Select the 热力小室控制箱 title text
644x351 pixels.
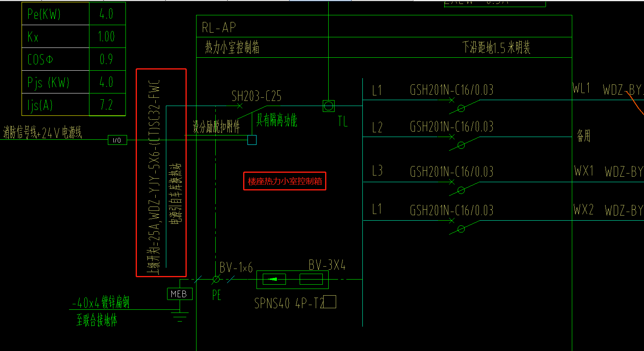coord(232,48)
